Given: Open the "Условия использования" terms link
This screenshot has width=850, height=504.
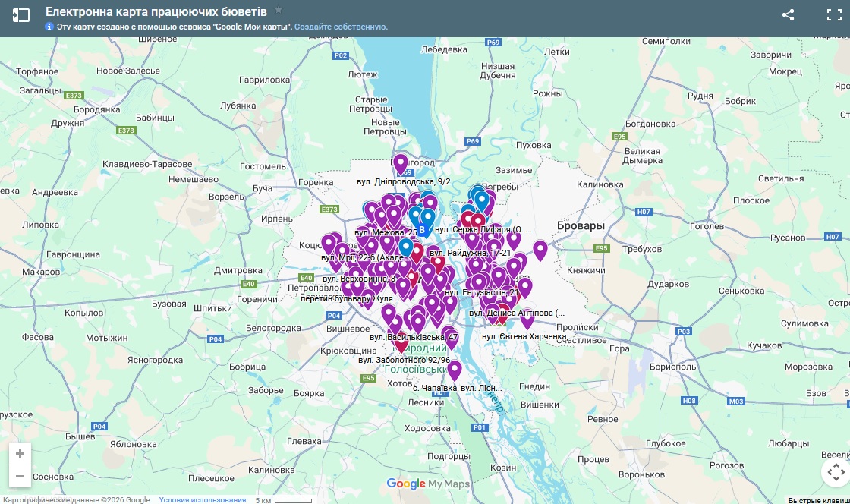Looking at the screenshot, I should [x=203, y=499].
